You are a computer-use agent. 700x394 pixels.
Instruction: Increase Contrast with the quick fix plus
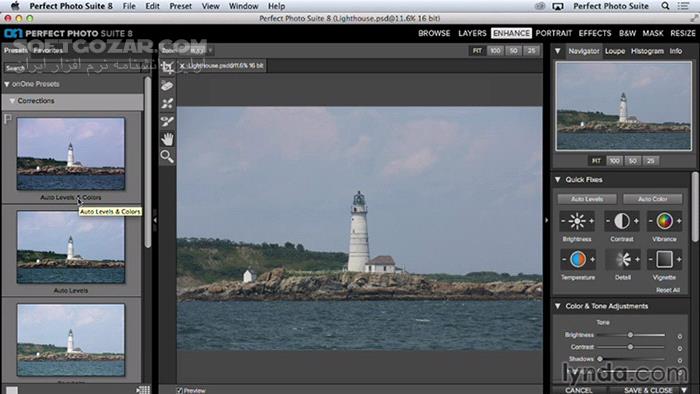[636, 221]
